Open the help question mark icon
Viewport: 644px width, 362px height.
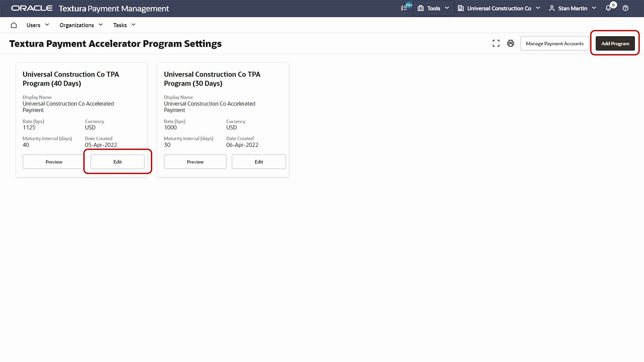(x=626, y=8)
